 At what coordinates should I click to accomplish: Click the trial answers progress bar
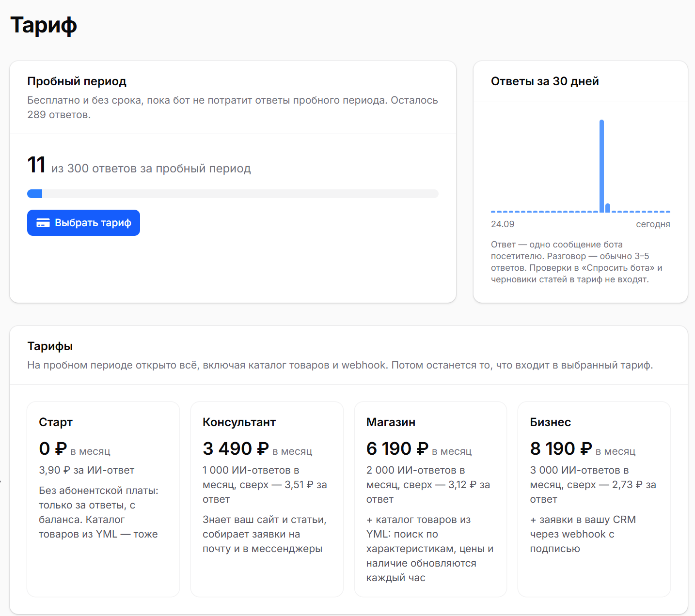(233, 194)
